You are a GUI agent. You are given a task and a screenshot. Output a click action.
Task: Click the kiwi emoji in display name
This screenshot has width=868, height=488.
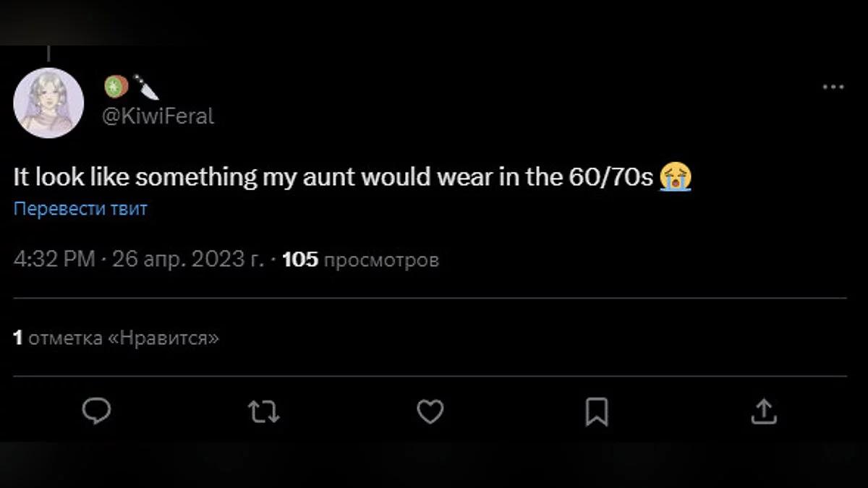coord(116,87)
